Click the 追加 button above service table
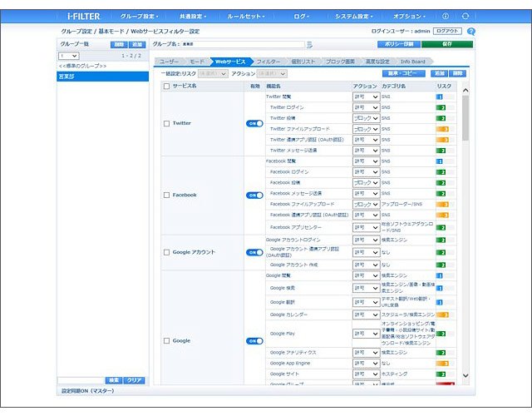 pos(440,74)
